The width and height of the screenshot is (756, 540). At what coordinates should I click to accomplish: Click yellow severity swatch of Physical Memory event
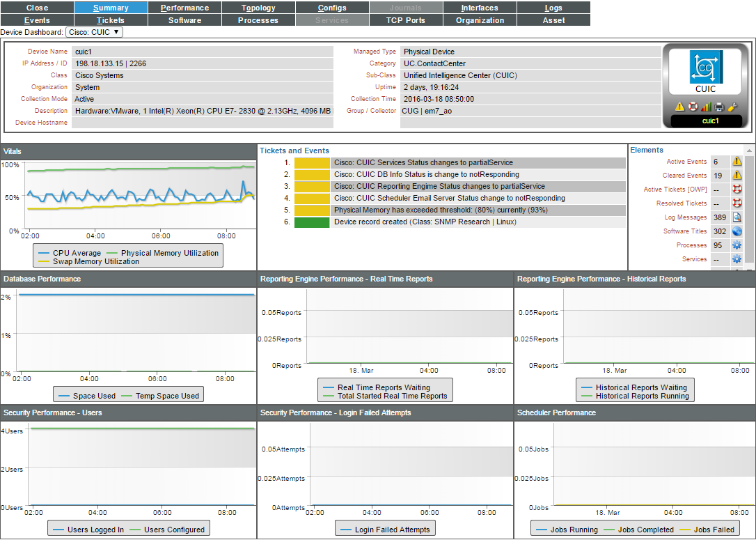pos(312,210)
